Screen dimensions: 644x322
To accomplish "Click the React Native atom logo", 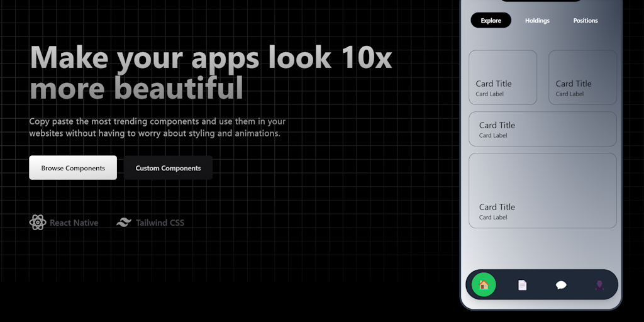I will point(37,222).
